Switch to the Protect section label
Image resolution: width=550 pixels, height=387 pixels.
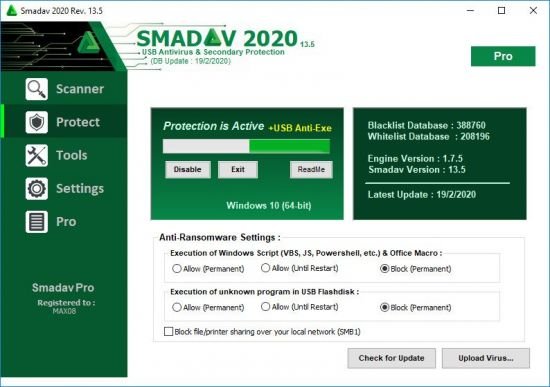[x=78, y=122]
